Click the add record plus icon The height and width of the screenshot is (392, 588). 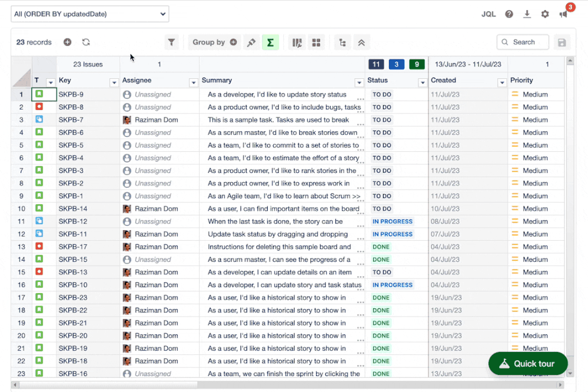pyautogui.click(x=68, y=42)
